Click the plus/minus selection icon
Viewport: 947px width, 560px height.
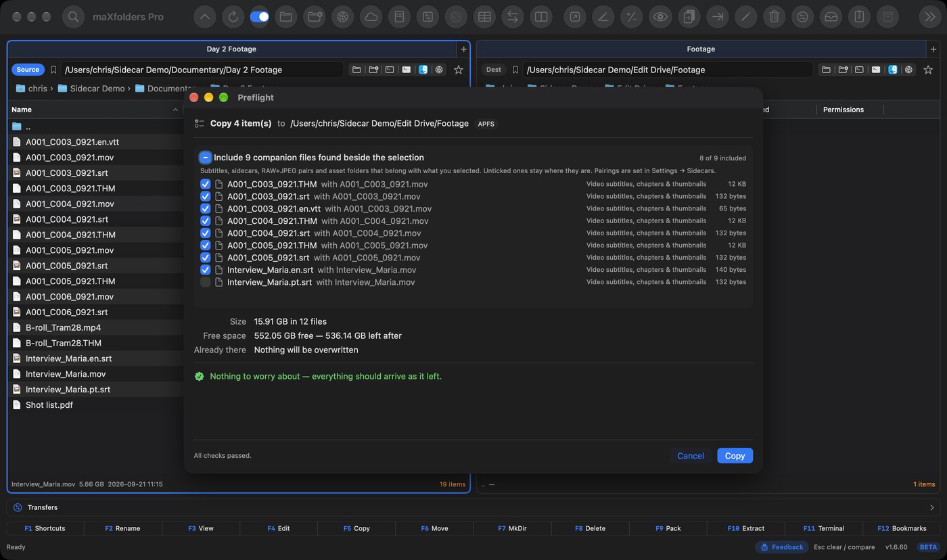pyautogui.click(x=632, y=17)
